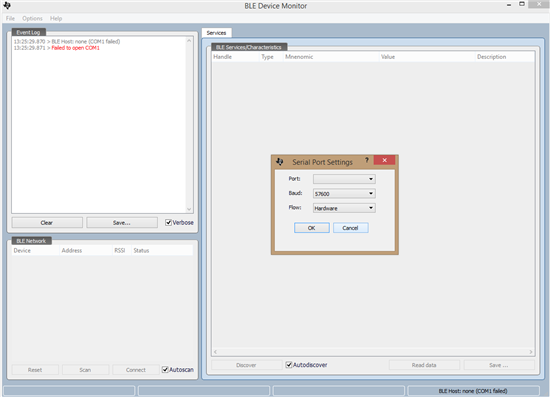Click the Connect button in BLE Network
The width and height of the screenshot is (550, 397).
pos(136,370)
